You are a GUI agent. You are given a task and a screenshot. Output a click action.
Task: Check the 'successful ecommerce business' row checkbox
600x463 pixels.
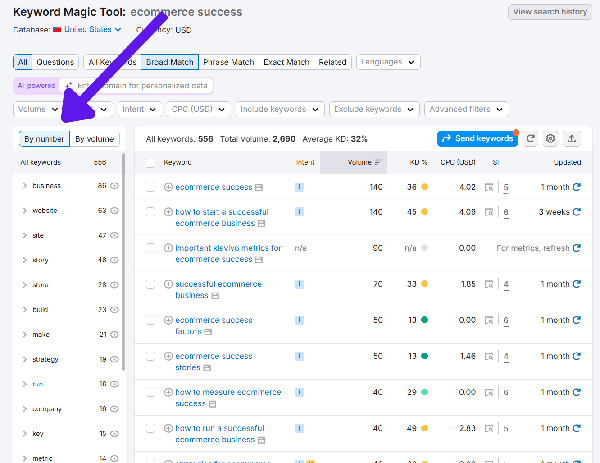[150, 284]
